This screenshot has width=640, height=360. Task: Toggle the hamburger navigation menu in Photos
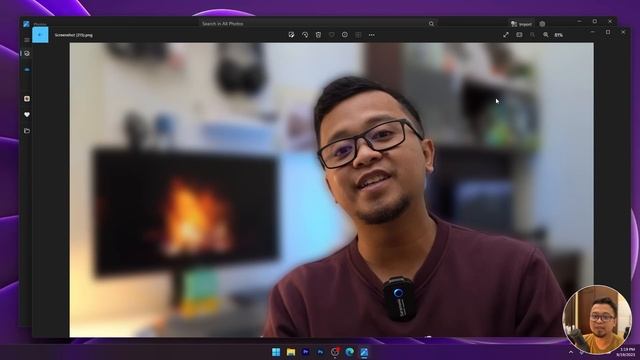27,40
